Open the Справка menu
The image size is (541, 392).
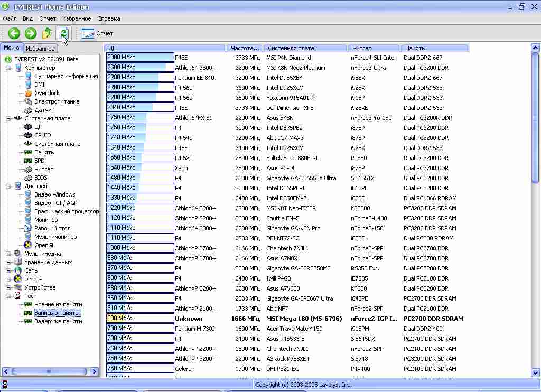pyautogui.click(x=109, y=18)
